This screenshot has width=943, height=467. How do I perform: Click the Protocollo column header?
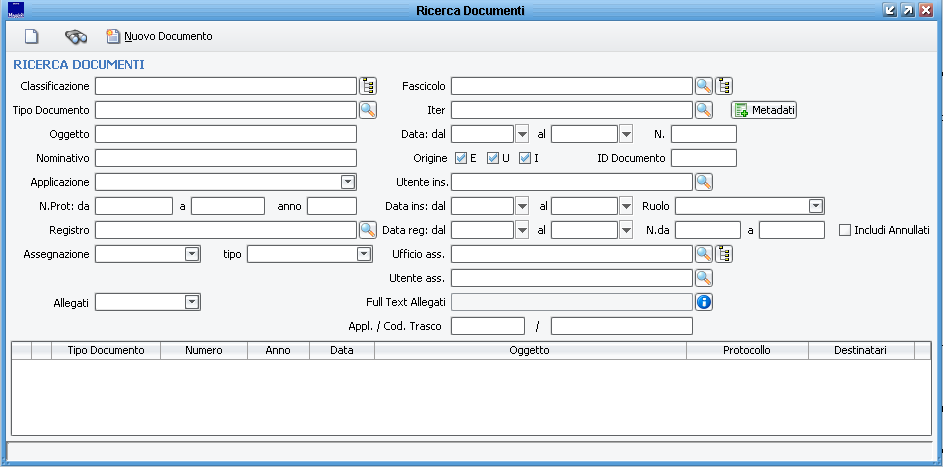click(746, 351)
